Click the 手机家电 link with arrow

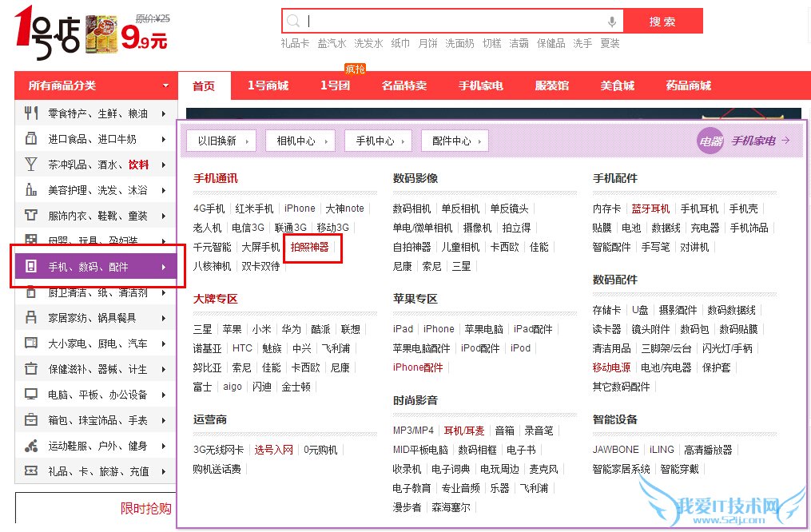point(760,141)
